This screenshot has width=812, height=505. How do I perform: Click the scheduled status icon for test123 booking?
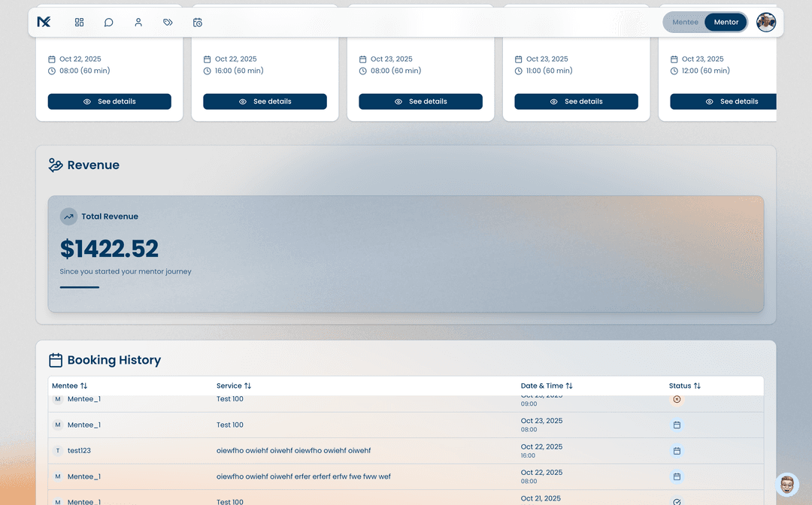(677, 451)
